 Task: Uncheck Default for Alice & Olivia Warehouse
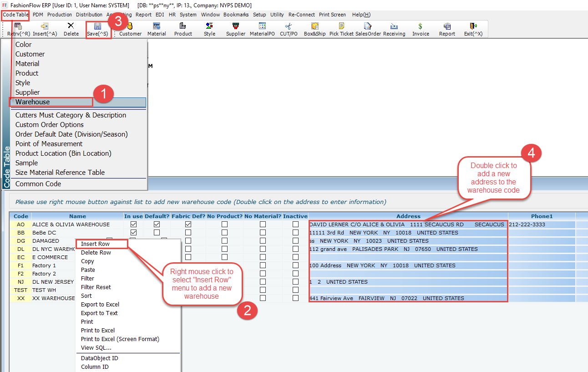(157, 224)
